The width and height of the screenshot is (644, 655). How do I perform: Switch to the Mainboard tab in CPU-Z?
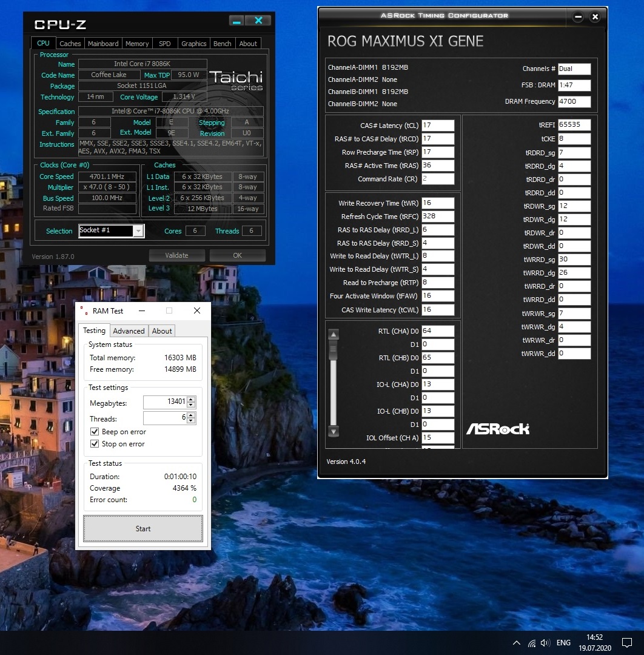[x=103, y=44]
